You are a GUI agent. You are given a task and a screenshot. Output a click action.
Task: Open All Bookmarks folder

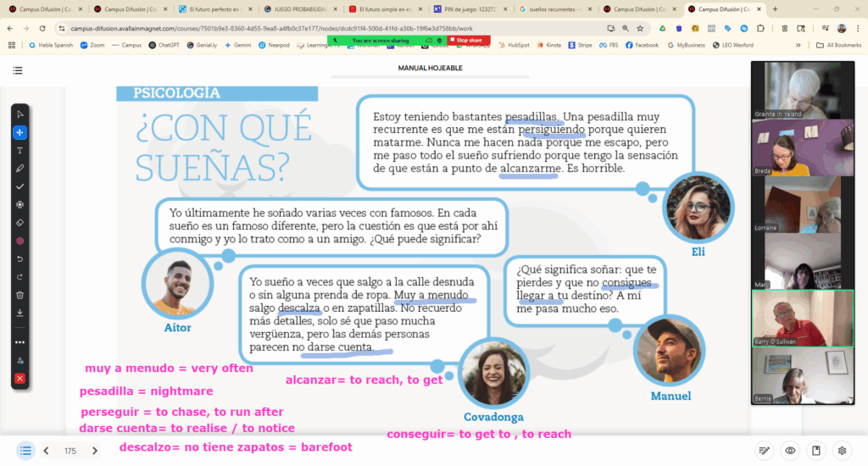pyautogui.click(x=839, y=46)
